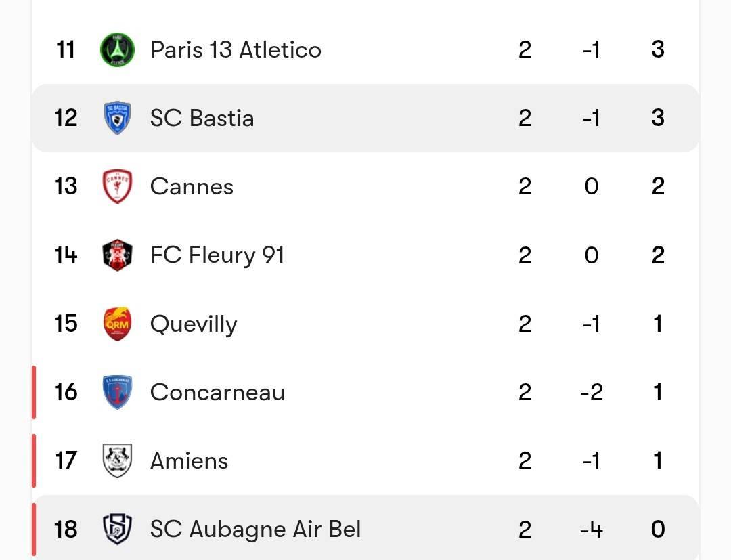
Task: Select the Cannes team name
Action: coord(192,186)
